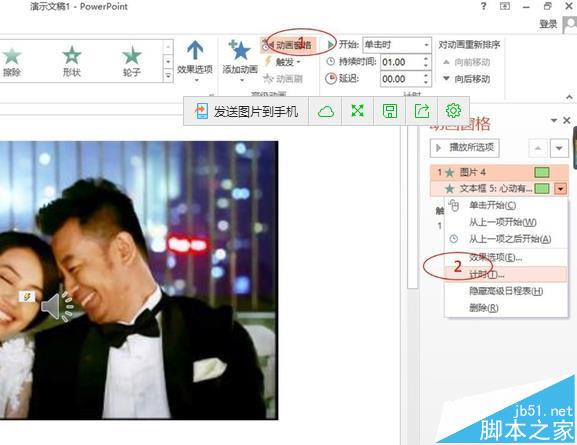Select the 擦除 animation effect

pos(12,61)
